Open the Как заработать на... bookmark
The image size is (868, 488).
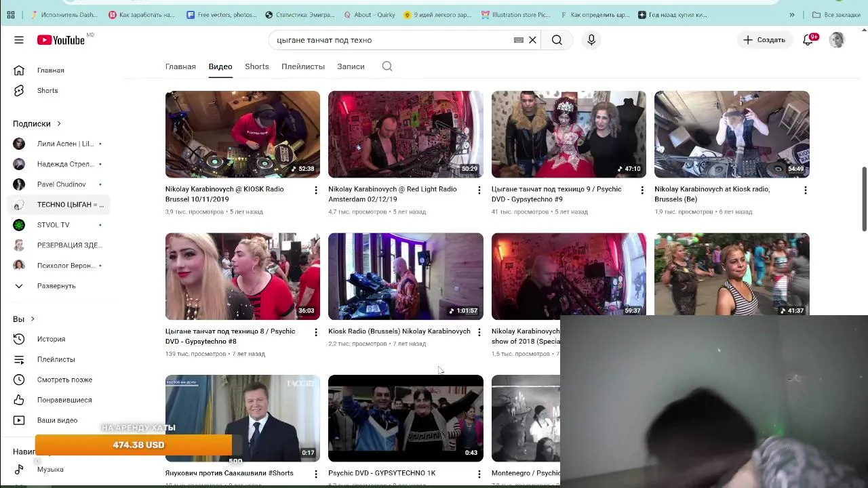point(142,14)
